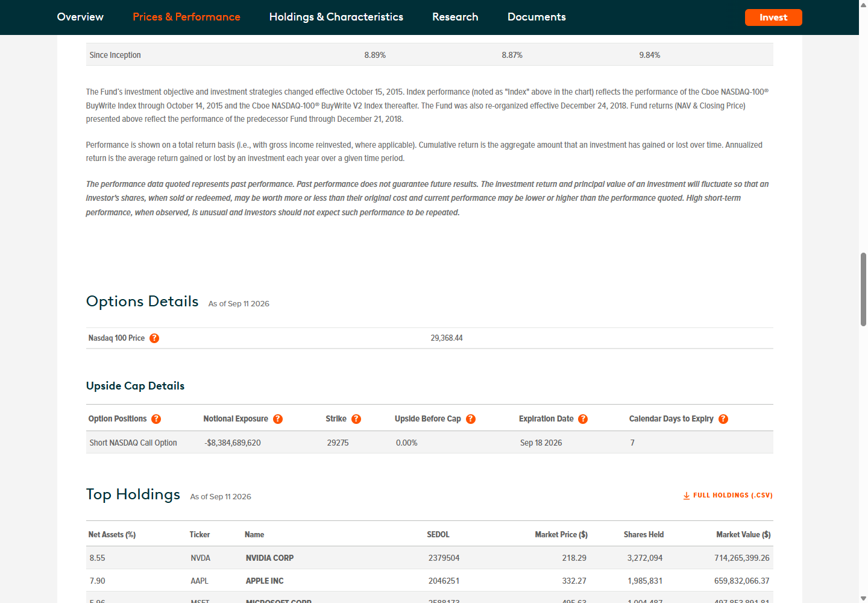
Task: Show Calendar Days to Expiry help icon
Action: 723,419
